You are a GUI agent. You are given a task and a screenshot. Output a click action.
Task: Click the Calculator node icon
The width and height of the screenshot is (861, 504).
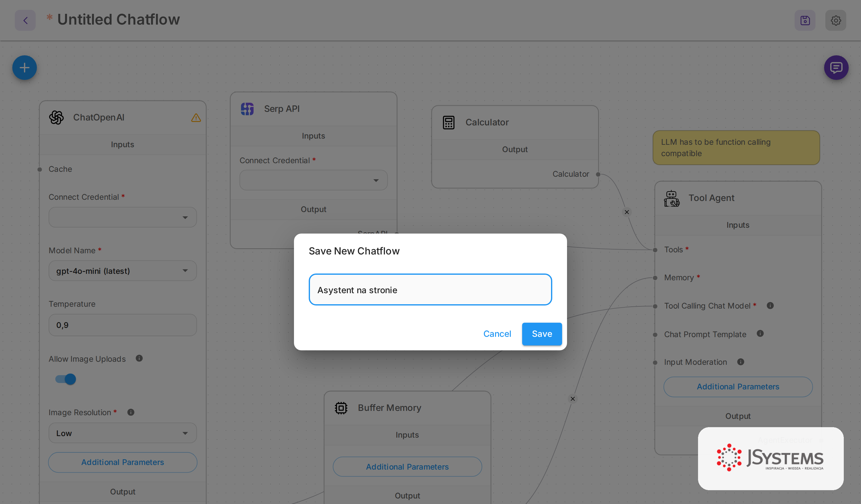point(449,122)
